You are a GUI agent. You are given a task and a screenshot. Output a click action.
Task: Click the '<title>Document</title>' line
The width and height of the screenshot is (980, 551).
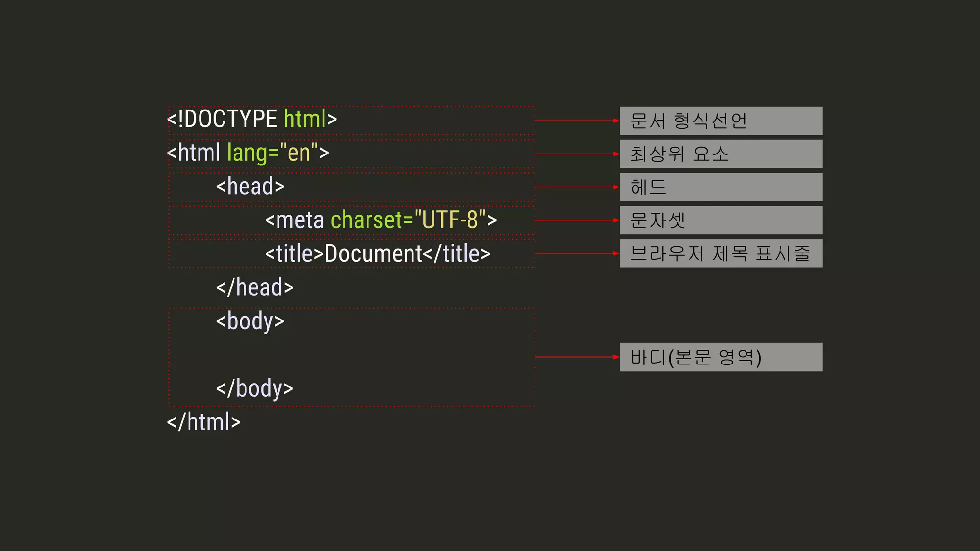[378, 253]
